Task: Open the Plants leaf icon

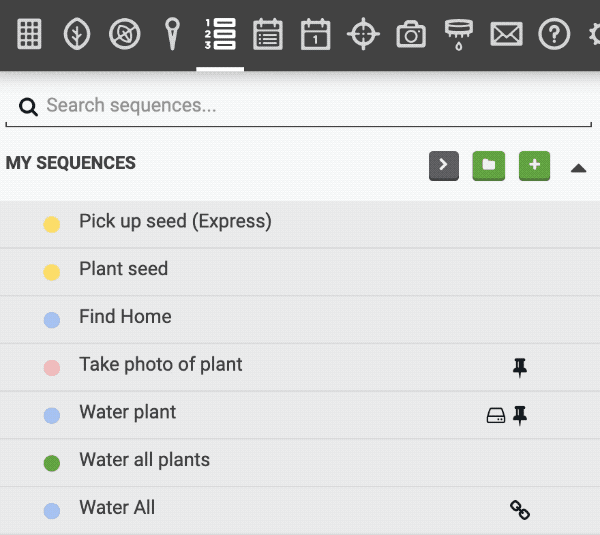Action: [x=77, y=34]
